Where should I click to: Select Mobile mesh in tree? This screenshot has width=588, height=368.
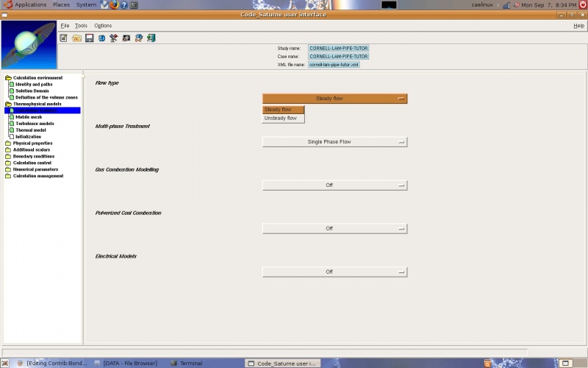pyautogui.click(x=29, y=117)
